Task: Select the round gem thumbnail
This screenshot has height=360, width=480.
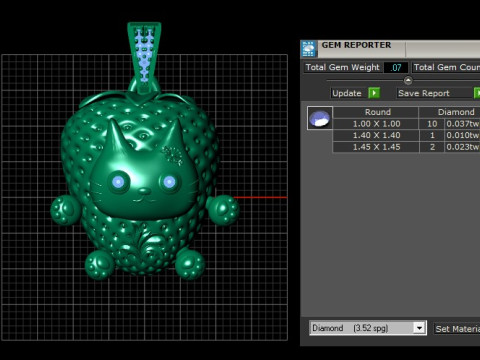Action: 320,118
